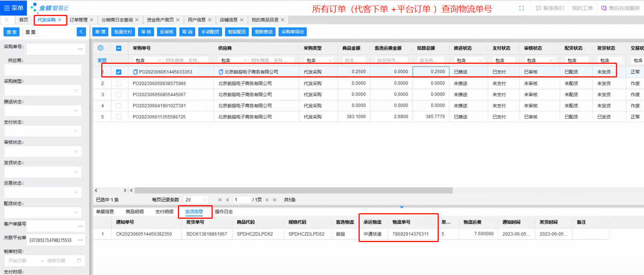Screen dimensions: 644x275
Task: Open the 操作日志 tab
Action: [224, 212]
